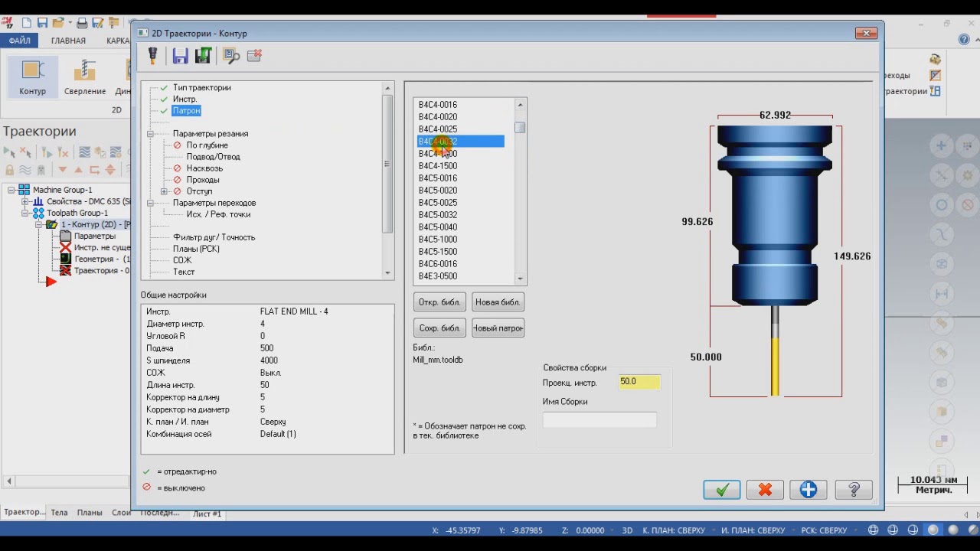
Task: Switch to the ГЛАВНАЯ ribbon tab
Action: pyautogui.click(x=68, y=41)
